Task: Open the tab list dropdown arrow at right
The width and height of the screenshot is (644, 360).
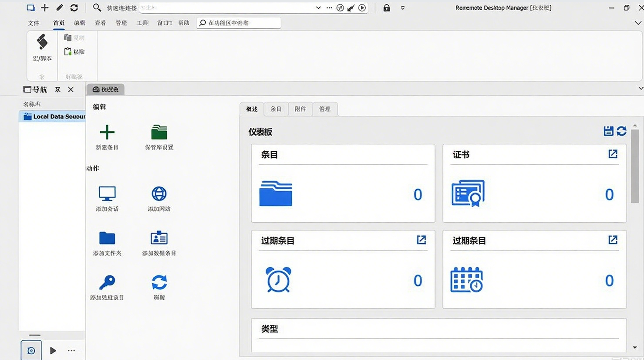Action: (641, 88)
